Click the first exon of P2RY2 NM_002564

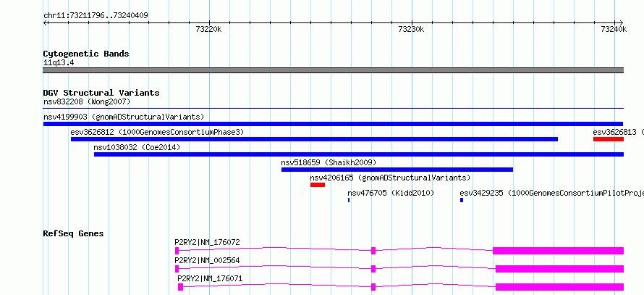click(177, 269)
